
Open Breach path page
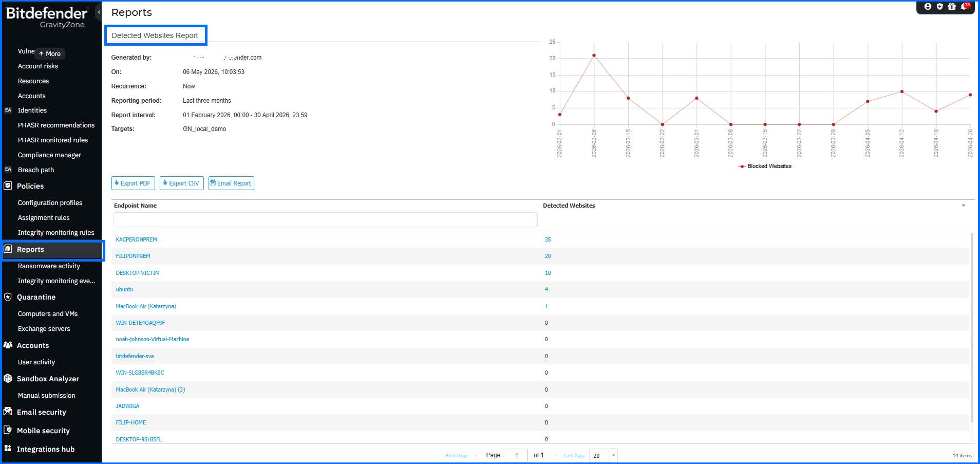36,170
